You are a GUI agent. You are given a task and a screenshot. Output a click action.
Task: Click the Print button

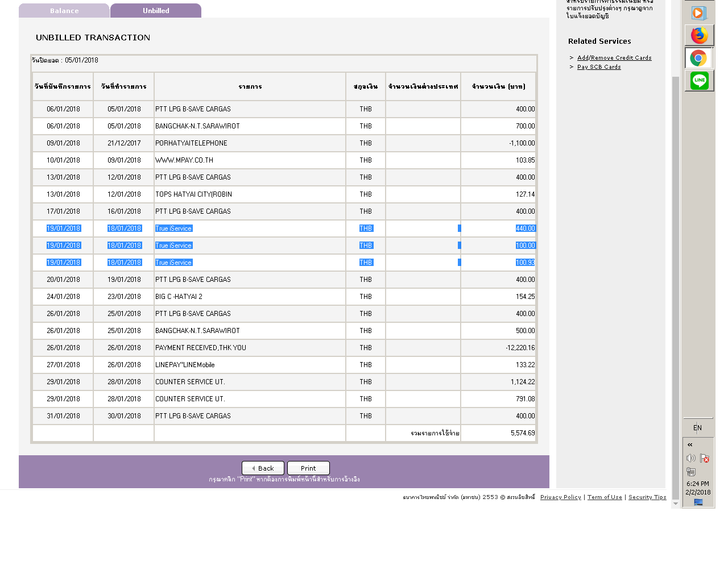pos(308,468)
